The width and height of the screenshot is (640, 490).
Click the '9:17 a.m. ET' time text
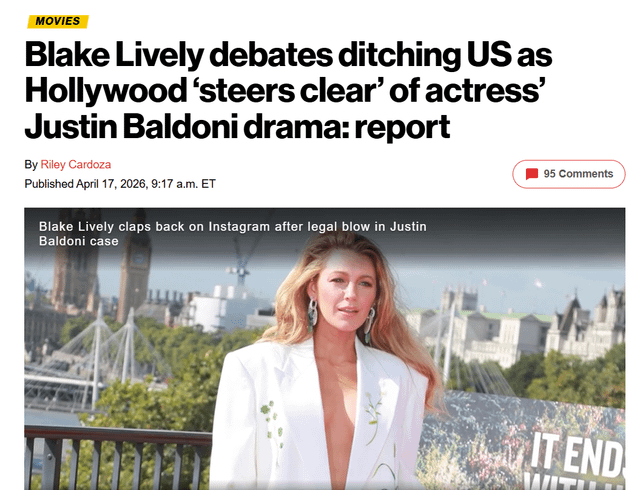click(x=183, y=184)
